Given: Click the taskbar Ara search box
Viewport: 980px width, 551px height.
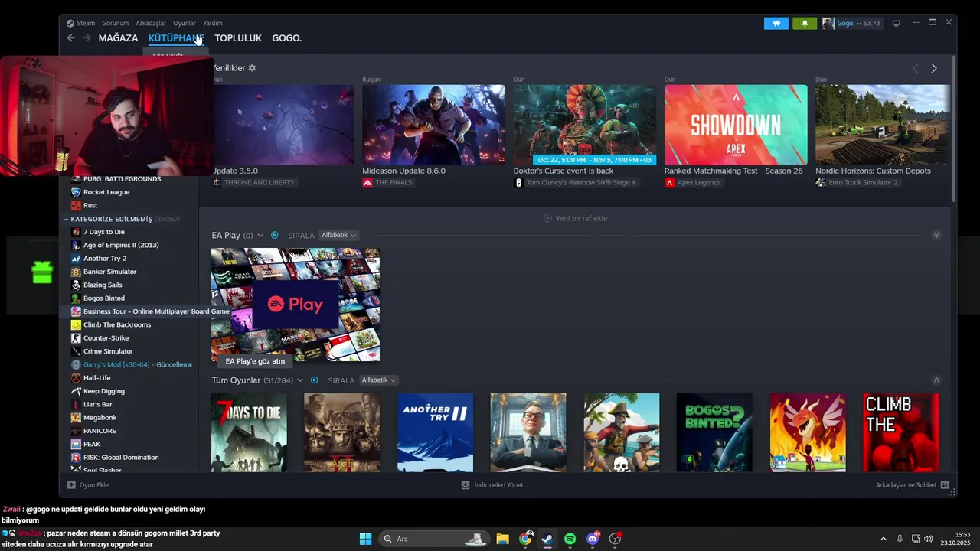Looking at the screenshot, I should (434, 539).
